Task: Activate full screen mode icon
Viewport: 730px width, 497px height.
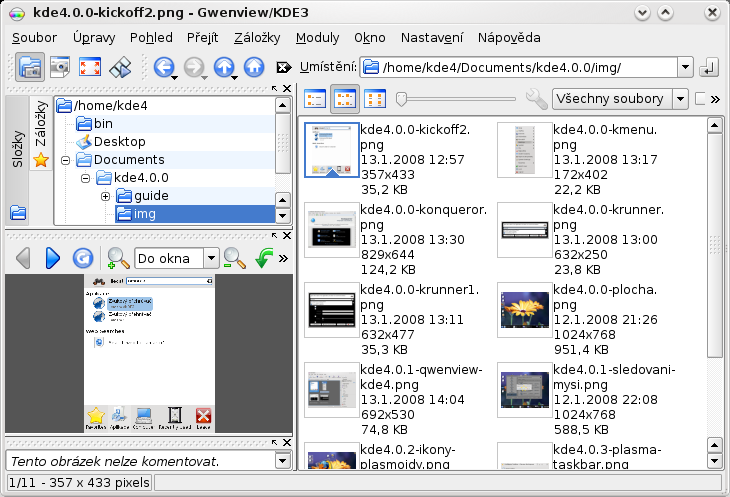Action: pyautogui.click(x=90, y=67)
